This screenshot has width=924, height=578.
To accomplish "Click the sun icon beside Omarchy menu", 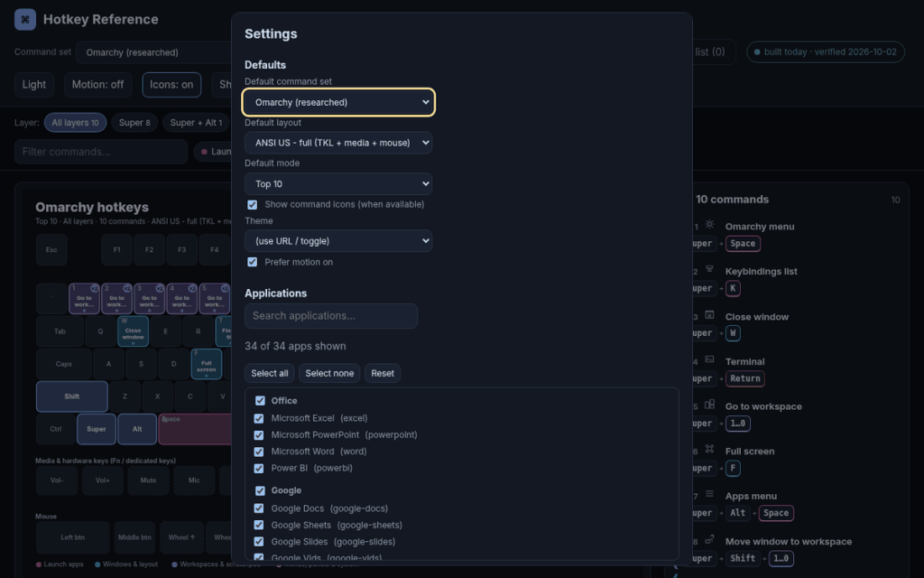I will coord(709,225).
